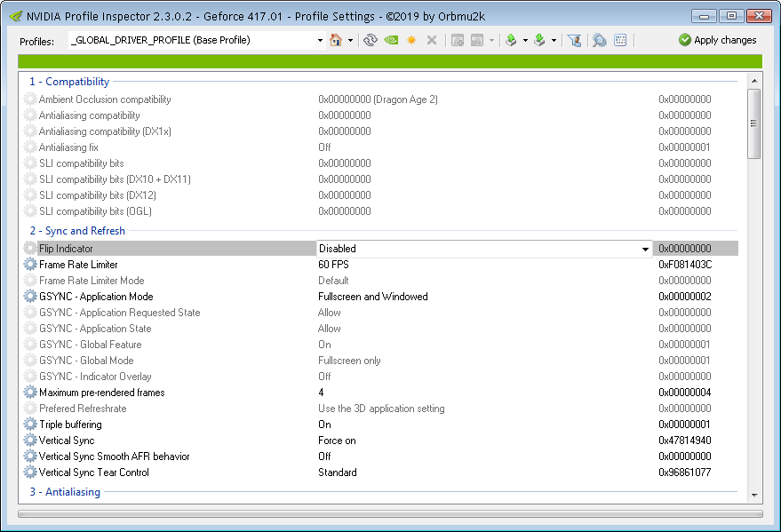The width and height of the screenshot is (781, 532).
Task: Click the settings list vertical scrollbar thumb
Action: [x=753, y=123]
